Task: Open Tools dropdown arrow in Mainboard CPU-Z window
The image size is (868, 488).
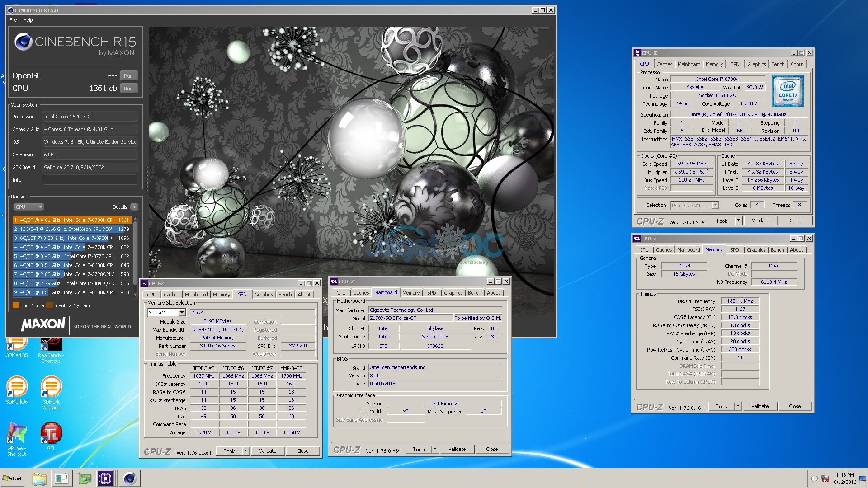Action: point(435,449)
